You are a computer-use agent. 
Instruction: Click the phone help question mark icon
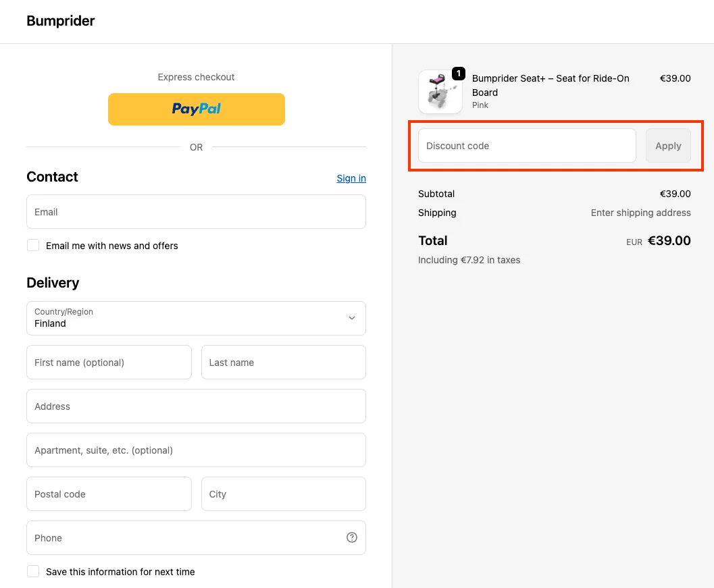point(351,537)
